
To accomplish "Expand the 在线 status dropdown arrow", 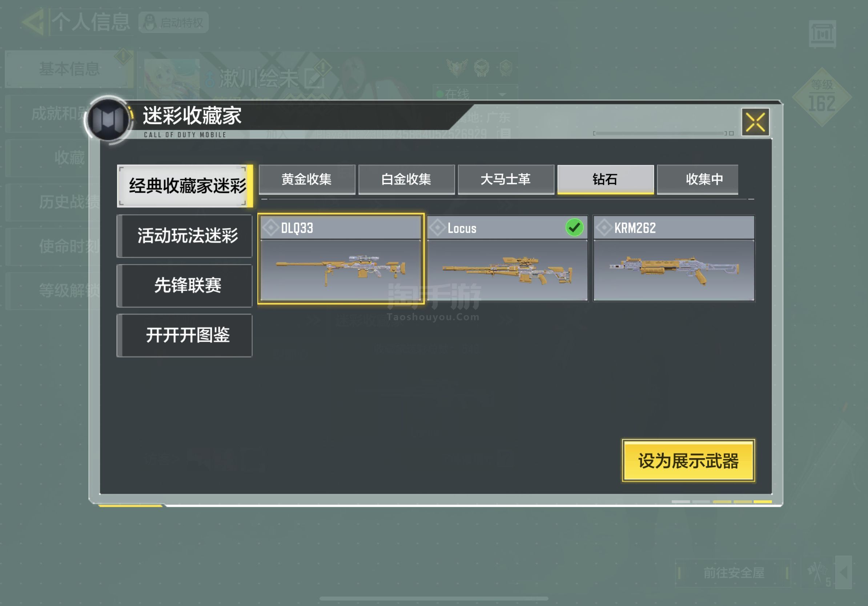I will (502, 94).
